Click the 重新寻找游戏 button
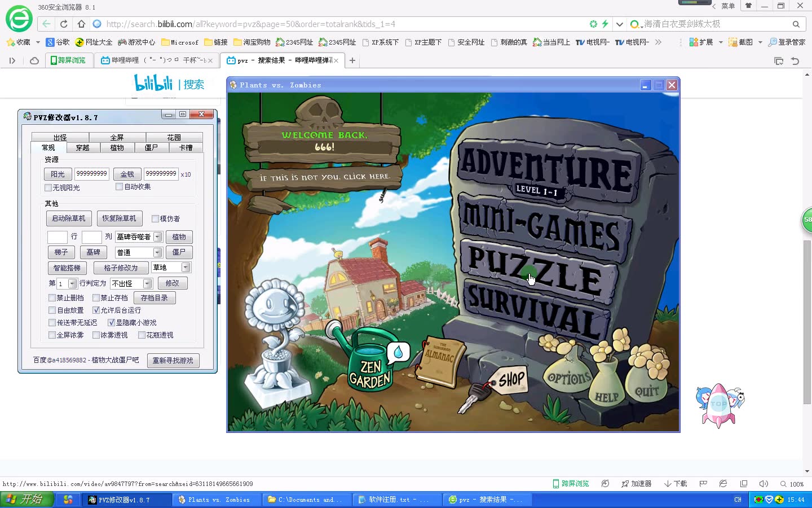 coord(173,360)
